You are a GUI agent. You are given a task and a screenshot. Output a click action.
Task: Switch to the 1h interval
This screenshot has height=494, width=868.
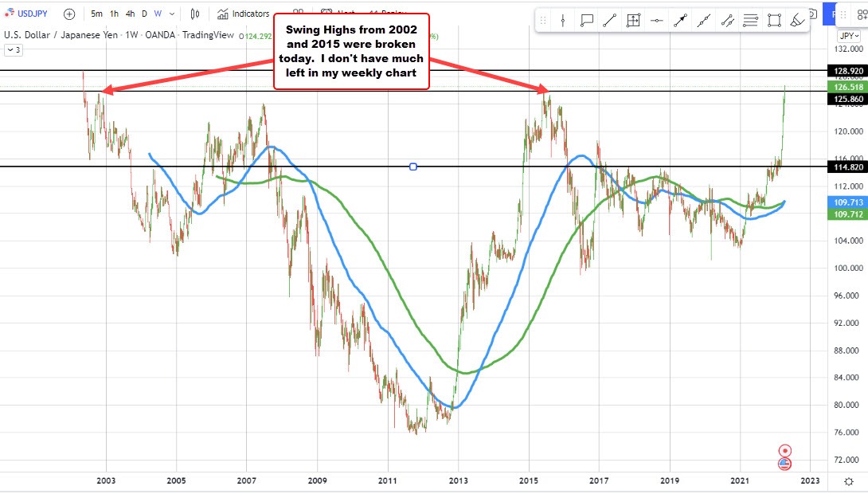pyautogui.click(x=114, y=14)
